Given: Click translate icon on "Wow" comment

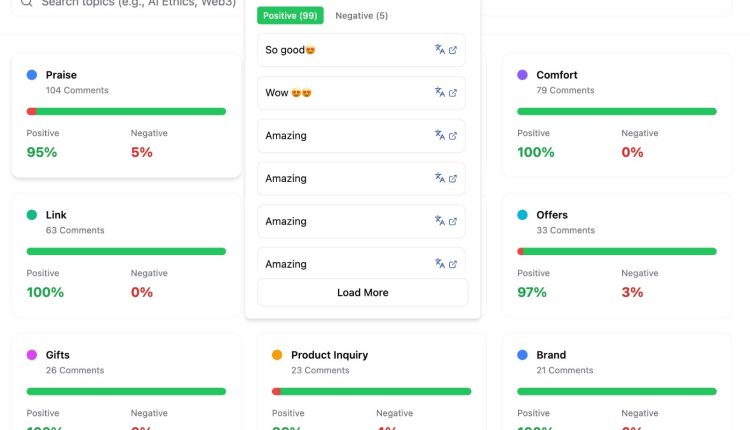Looking at the screenshot, I should point(439,93).
